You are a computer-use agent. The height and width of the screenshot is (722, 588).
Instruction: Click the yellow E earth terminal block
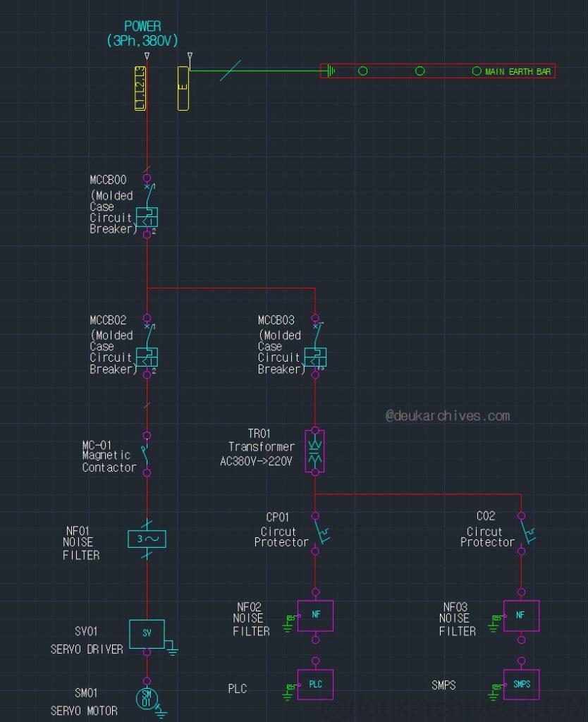(x=183, y=88)
